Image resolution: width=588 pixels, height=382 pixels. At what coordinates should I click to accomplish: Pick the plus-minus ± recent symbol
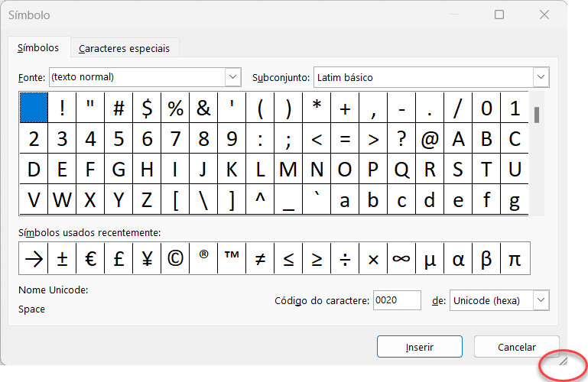point(62,258)
